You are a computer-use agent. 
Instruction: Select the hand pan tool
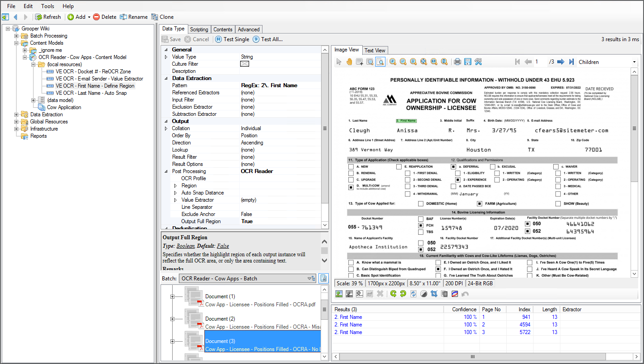(349, 62)
